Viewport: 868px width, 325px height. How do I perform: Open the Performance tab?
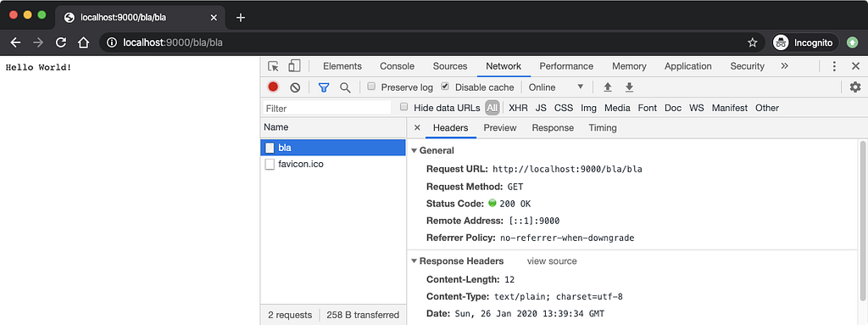point(566,66)
